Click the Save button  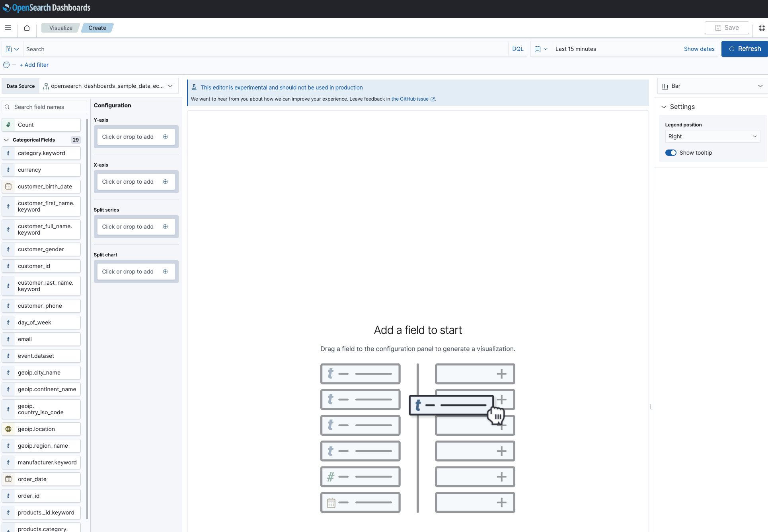tap(727, 28)
